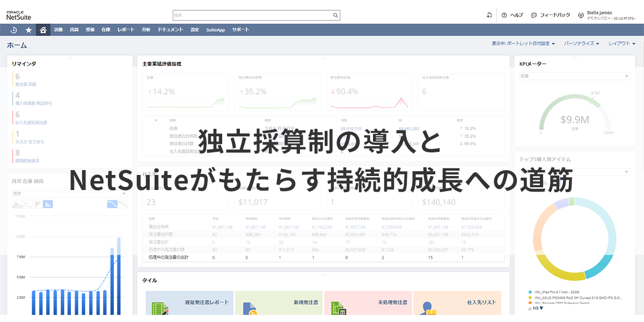Viewport: 644px width, 322px height.
Task: Open the recent records clock icon
Action: [14, 30]
